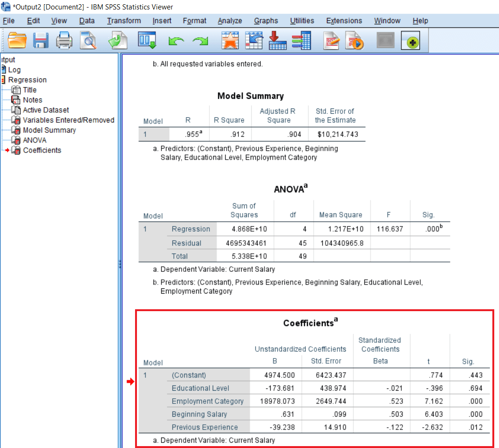
Task: Click R Square value .912
Action: click(238, 134)
